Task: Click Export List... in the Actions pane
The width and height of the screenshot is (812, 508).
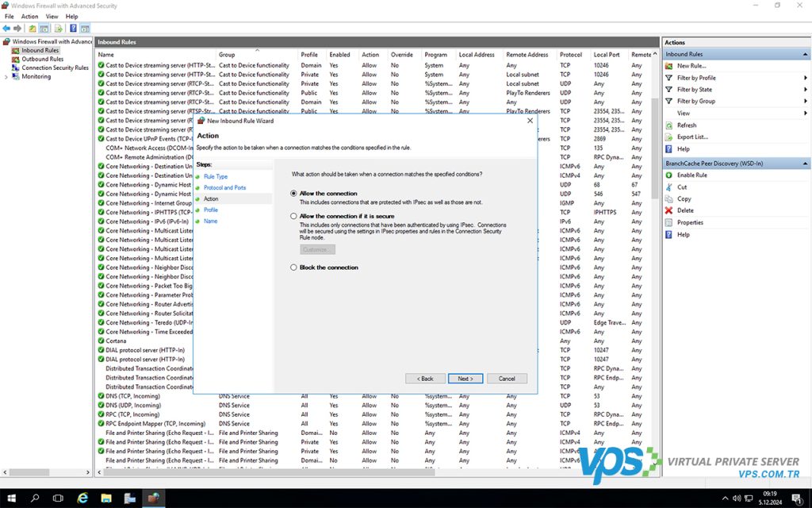Action: (x=692, y=137)
